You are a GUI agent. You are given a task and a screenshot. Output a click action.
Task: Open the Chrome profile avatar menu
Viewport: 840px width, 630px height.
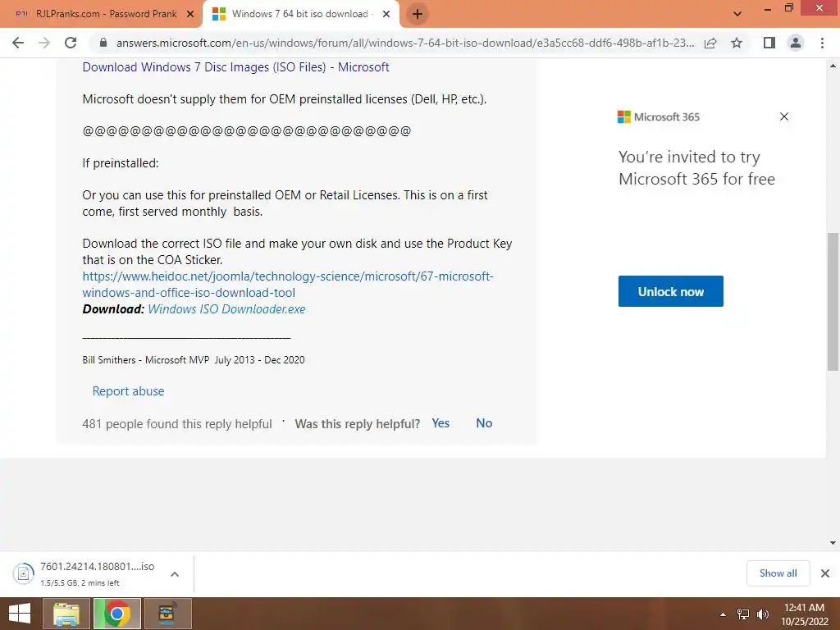point(796,43)
